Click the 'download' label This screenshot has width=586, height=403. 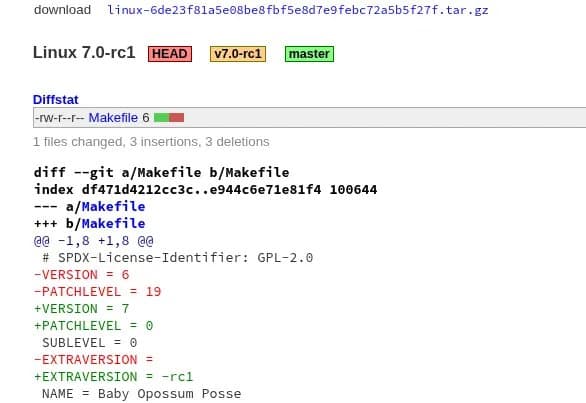[x=62, y=10]
